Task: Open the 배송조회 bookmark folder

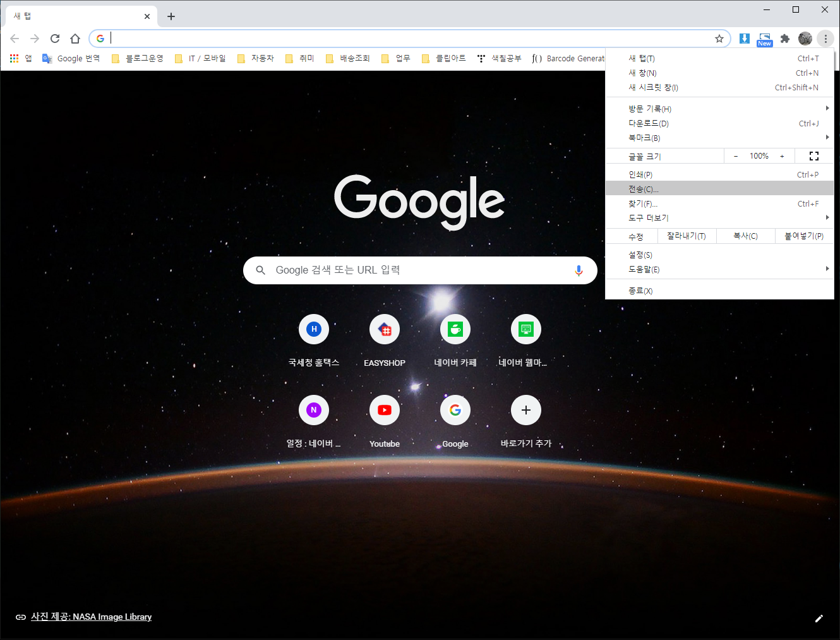Action: click(x=348, y=58)
